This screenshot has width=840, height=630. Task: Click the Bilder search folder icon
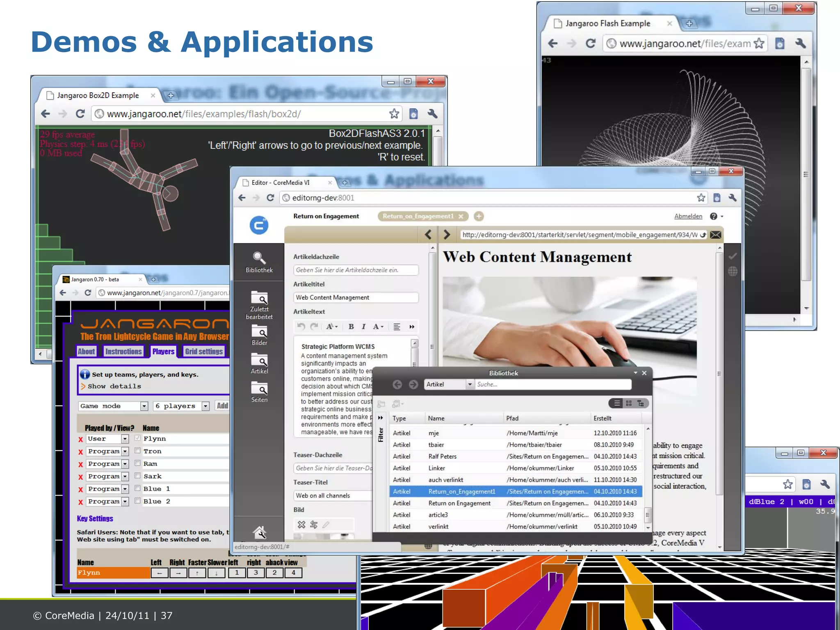tap(259, 331)
